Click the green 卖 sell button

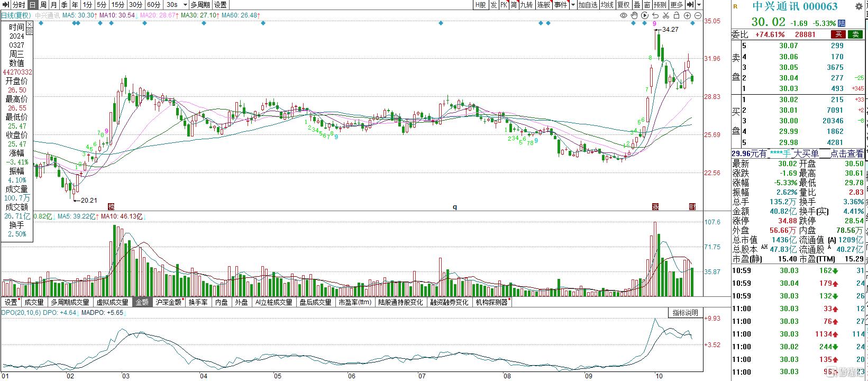pos(855,34)
